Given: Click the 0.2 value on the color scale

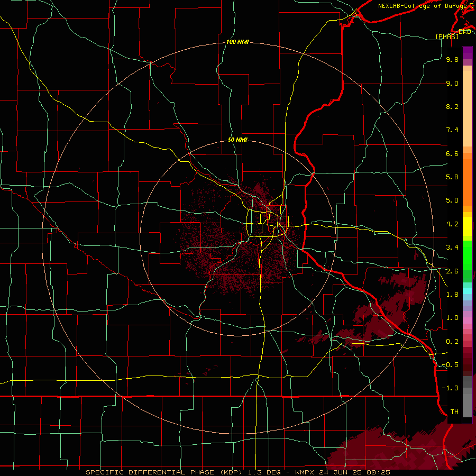Looking at the screenshot, I should pyautogui.click(x=452, y=342).
